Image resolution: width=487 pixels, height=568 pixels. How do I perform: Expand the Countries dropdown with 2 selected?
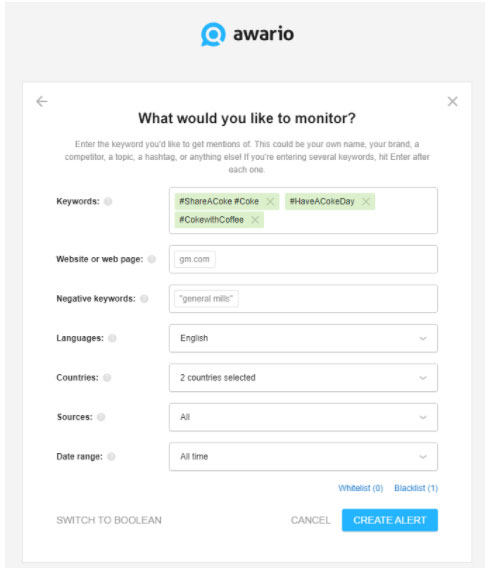[303, 378]
